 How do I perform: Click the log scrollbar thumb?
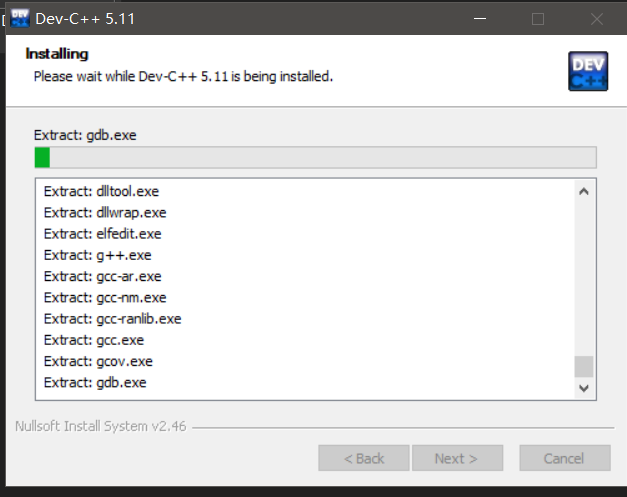pos(585,366)
